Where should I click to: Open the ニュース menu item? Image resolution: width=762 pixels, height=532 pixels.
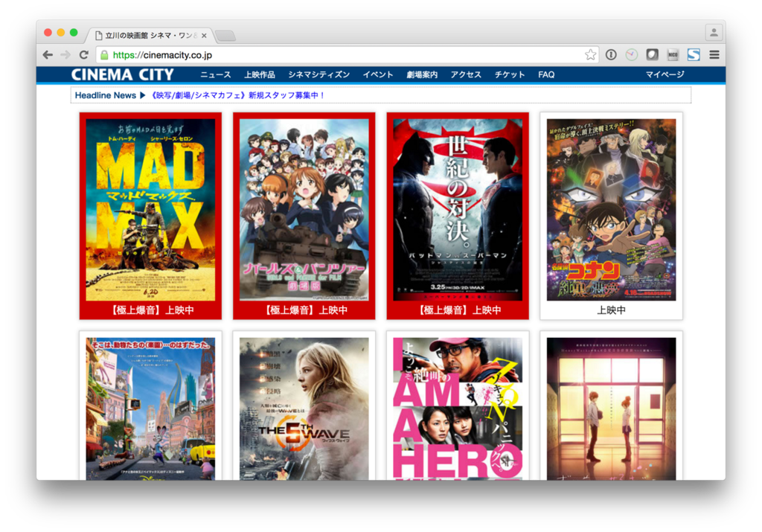coord(215,75)
